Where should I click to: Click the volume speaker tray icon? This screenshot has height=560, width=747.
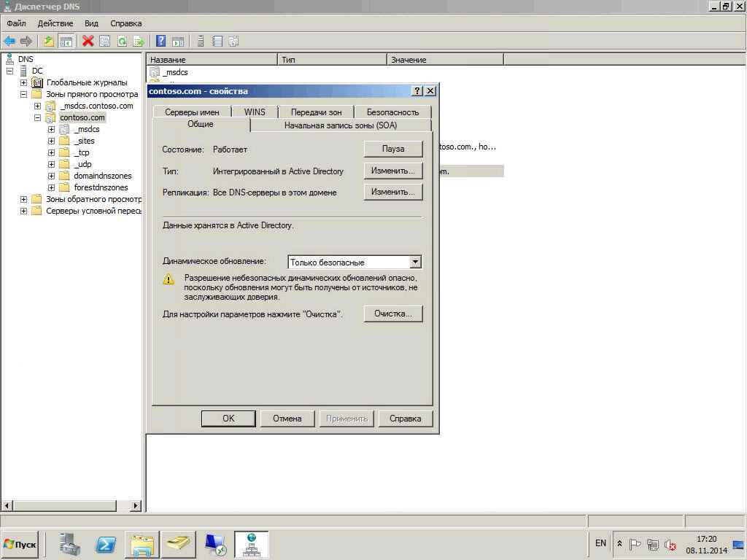[670, 544]
